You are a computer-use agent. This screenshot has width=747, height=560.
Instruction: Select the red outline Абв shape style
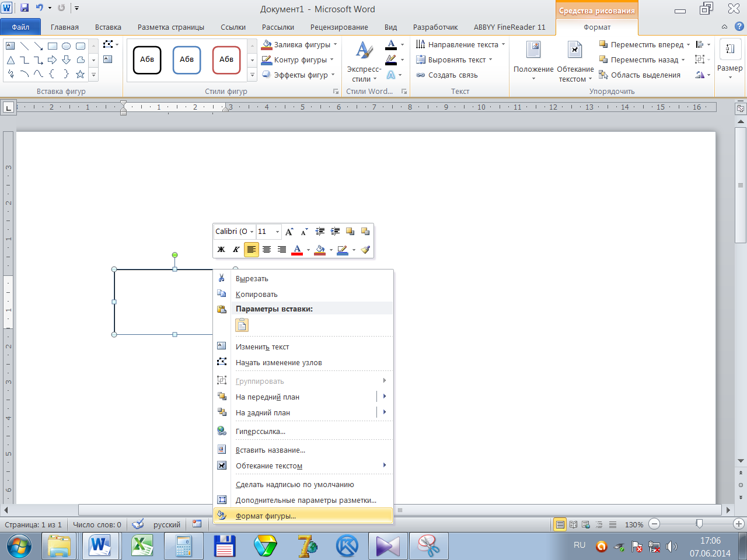[226, 60]
